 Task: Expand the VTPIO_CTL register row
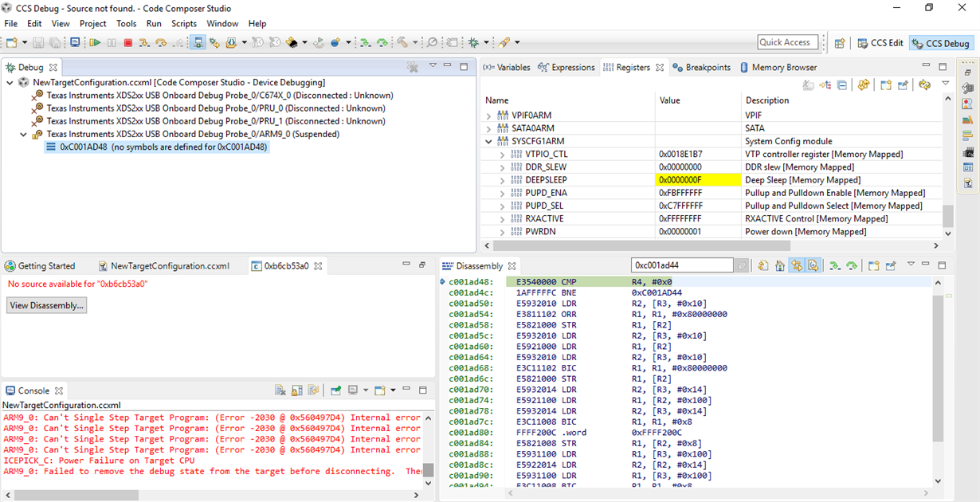(x=502, y=154)
